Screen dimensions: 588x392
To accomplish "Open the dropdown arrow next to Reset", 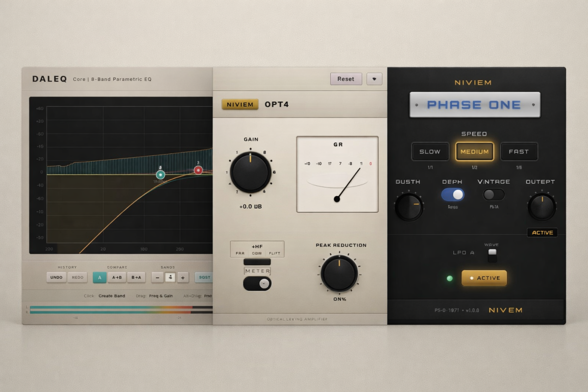I will pos(374,79).
